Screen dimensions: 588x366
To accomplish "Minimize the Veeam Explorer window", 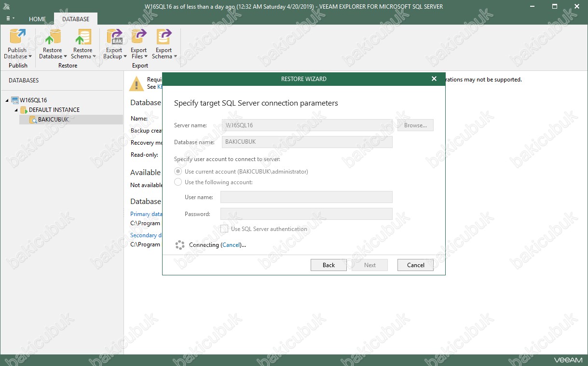I will tap(533, 6).
